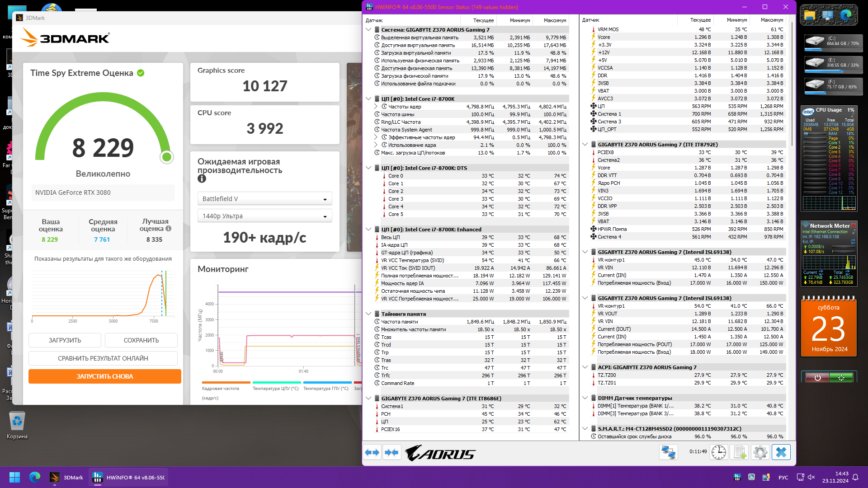
Task: Click the collapse columns arrows icon in HWiNFO
Action: coord(392,452)
